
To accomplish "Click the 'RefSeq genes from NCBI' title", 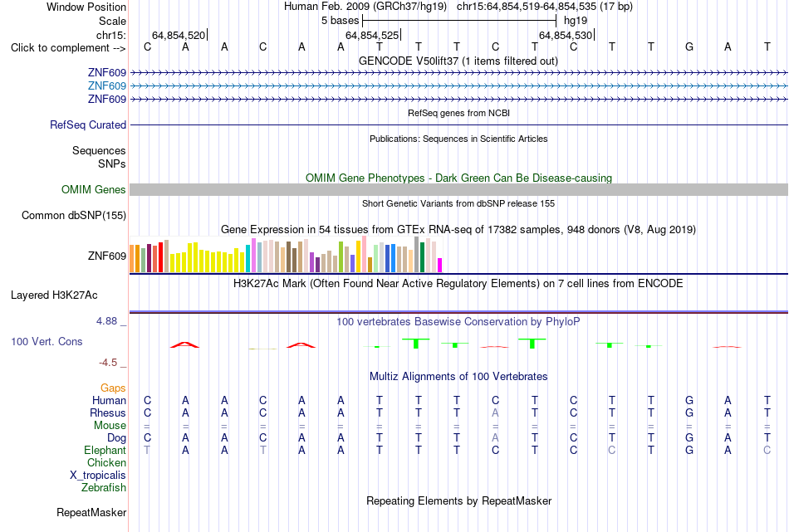I will click(x=458, y=113).
